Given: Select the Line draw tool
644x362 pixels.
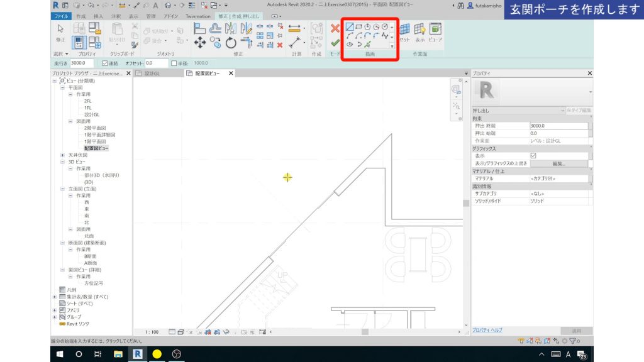Looking at the screenshot, I should 348,26.
